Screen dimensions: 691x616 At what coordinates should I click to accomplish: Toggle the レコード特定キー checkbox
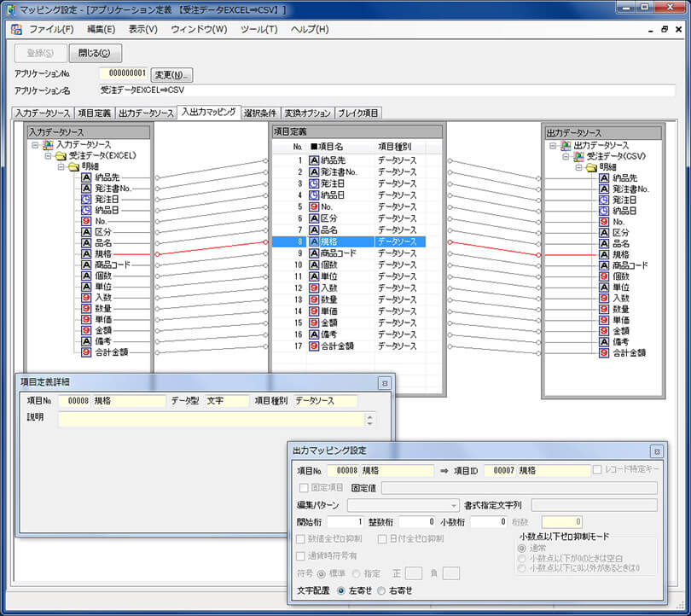pos(597,470)
